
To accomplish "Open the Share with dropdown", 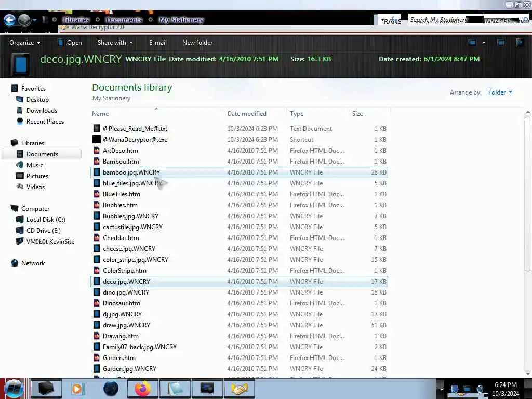I will coord(115,43).
